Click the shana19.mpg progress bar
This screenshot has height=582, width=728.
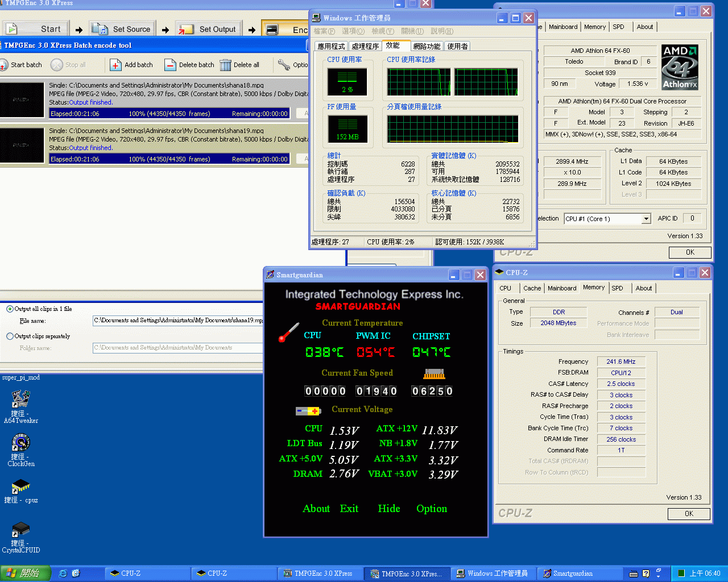(169, 159)
